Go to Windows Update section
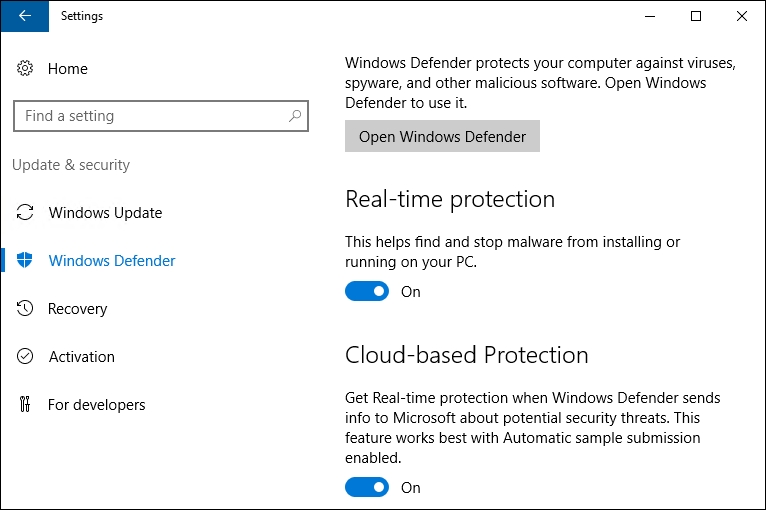This screenshot has height=510, width=766. coord(105,213)
